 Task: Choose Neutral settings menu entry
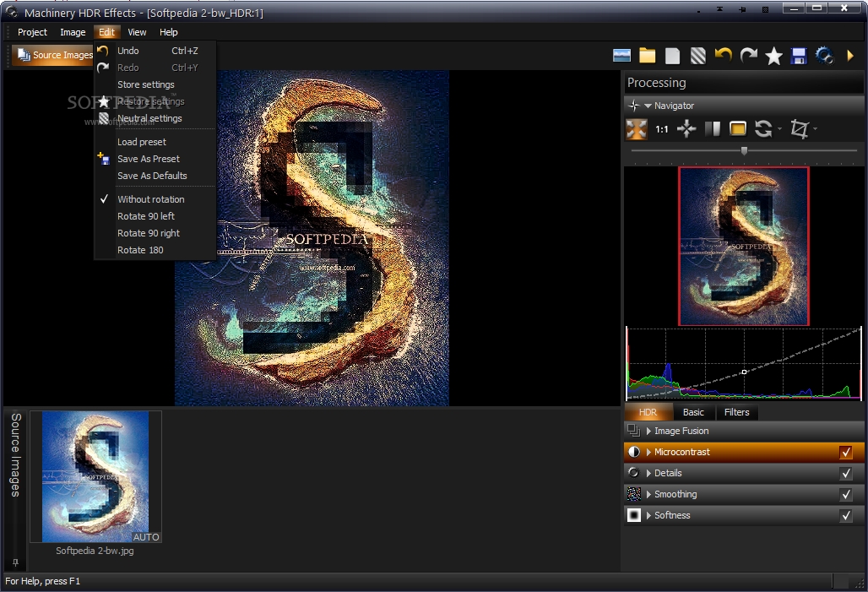(x=155, y=118)
